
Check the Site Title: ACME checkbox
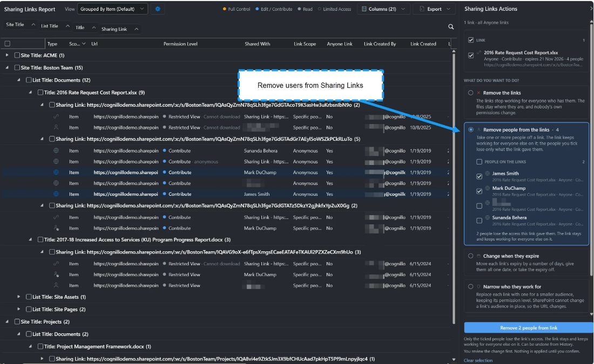tap(17, 55)
